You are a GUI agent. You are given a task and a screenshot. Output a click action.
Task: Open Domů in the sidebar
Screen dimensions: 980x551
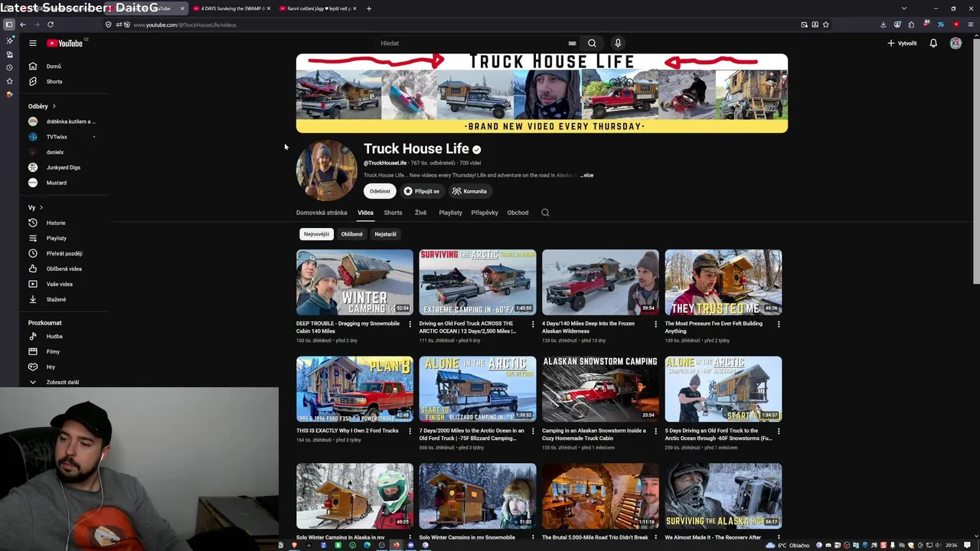point(53,66)
